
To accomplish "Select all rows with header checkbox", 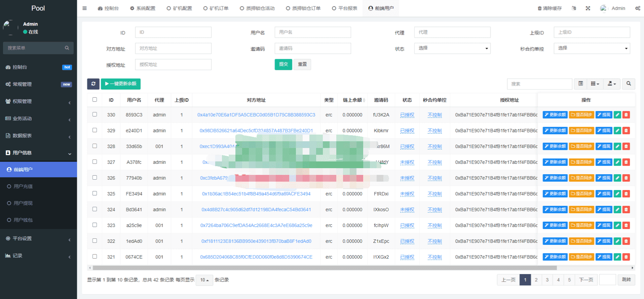I will coord(94,100).
